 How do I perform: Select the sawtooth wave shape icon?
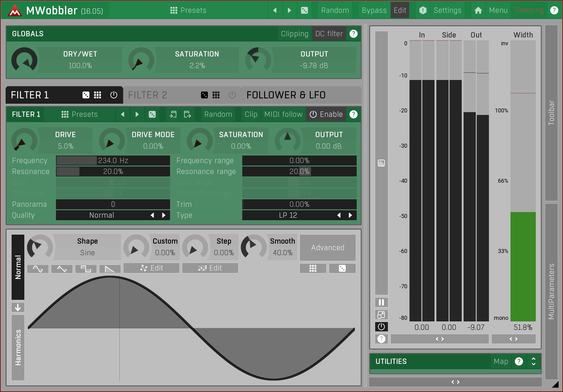pos(110,269)
